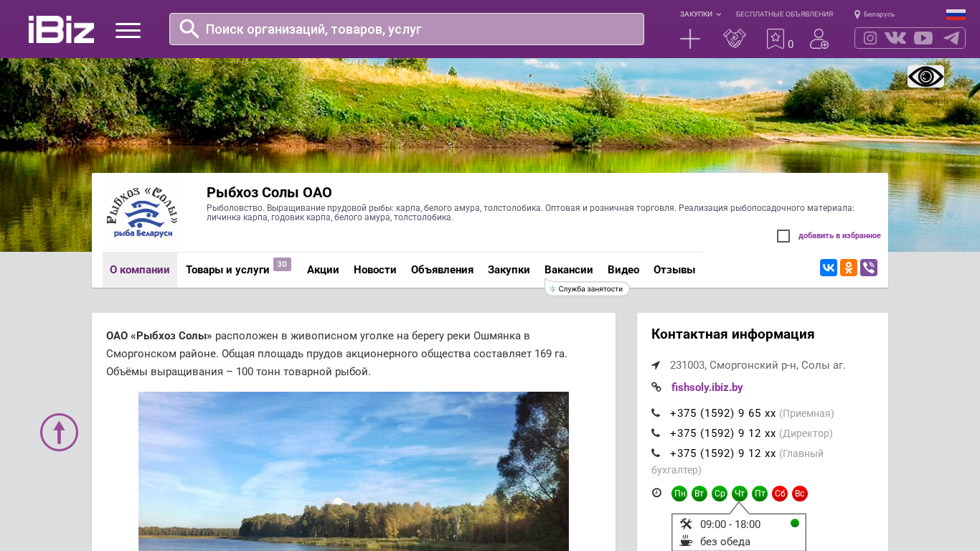Open the Закупки company tab
The height and width of the screenshot is (551, 980).
[509, 270]
